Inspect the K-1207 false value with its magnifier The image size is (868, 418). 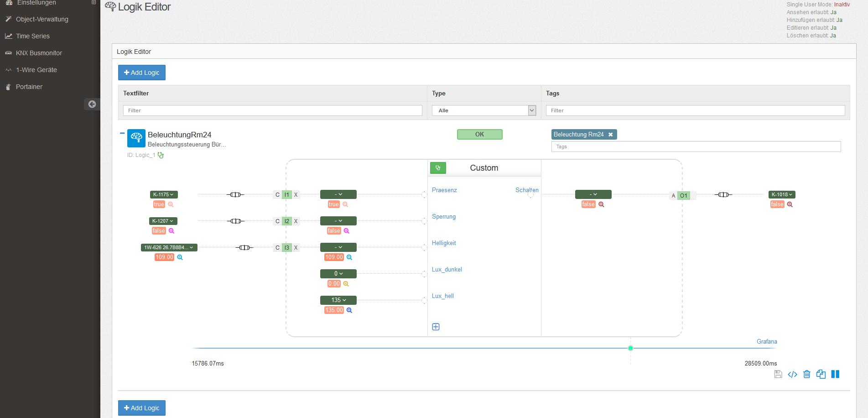[x=172, y=231]
